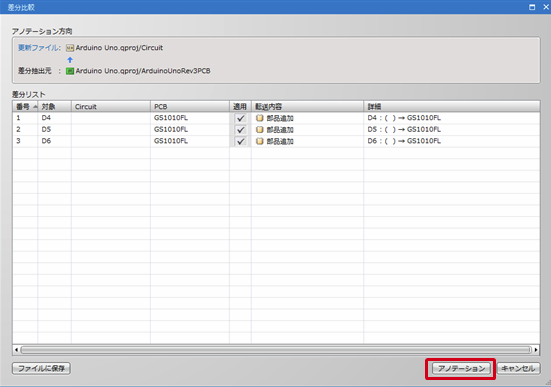Screen dimensions: 551x387
Task: Click the 対象 column header
Action: pyautogui.click(x=54, y=107)
